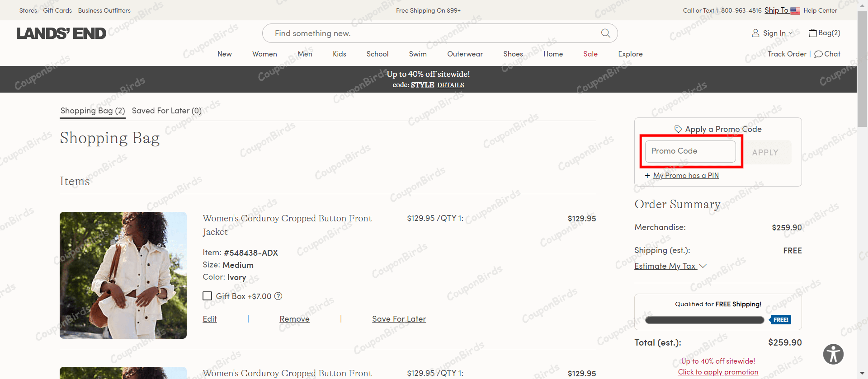The width and height of the screenshot is (868, 379).
Task: Open the second Women's Corduroy Cropped jacket title
Action: point(287,373)
